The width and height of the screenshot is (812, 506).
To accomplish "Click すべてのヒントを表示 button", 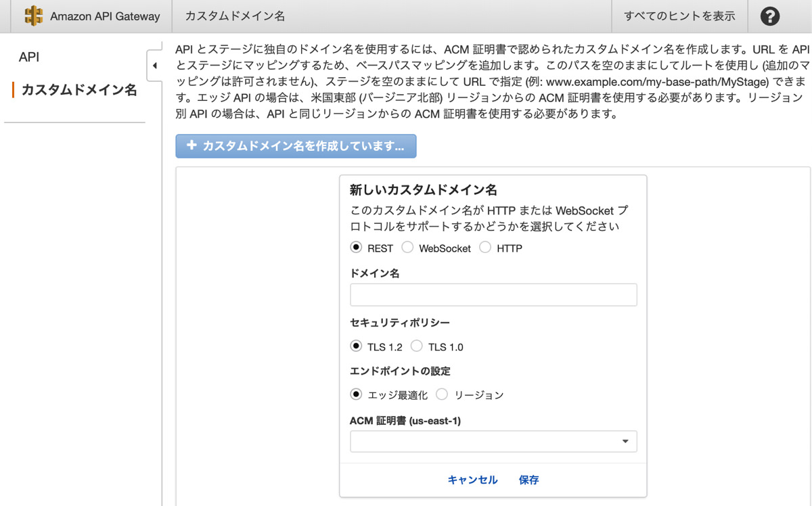I will (x=679, y=16).
